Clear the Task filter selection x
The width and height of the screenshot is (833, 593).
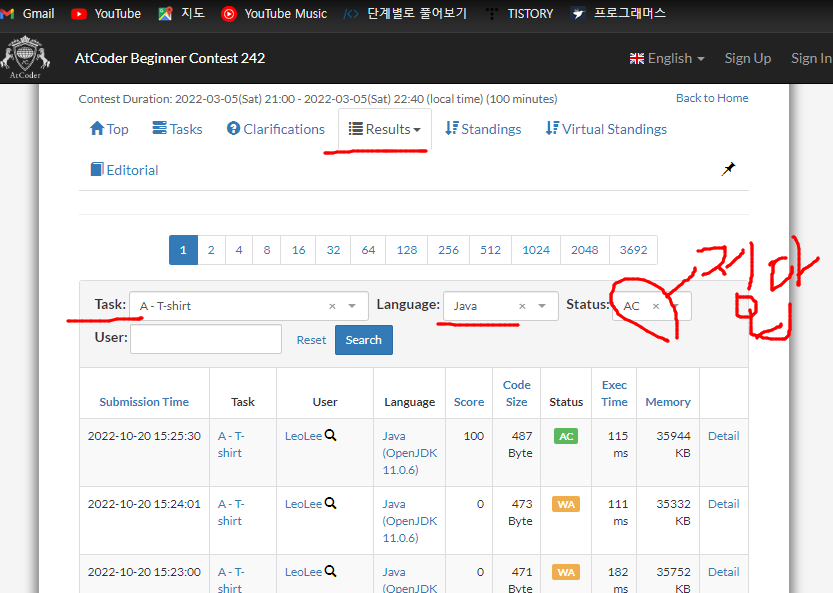(332, 306)
